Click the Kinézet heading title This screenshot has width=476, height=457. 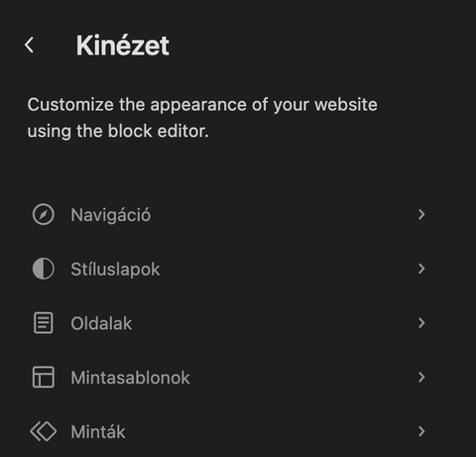123,46
